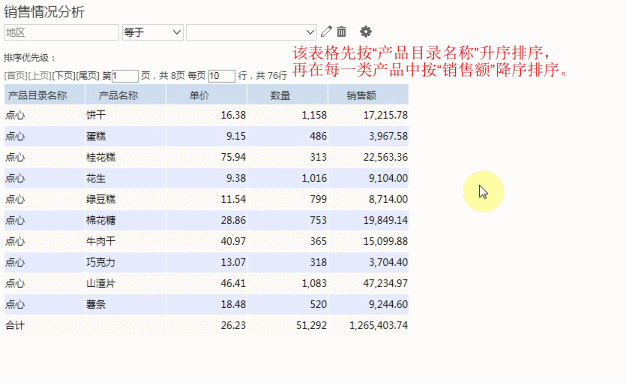Screen dimensions: 626x383
Task: Click the 上页 previous page link
Action: pyautogui.click(x=40, y=75)
